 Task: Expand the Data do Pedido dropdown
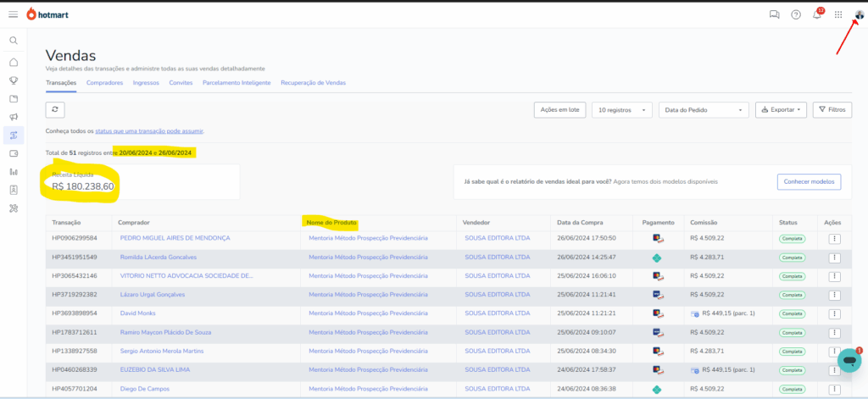click(704, 110)
